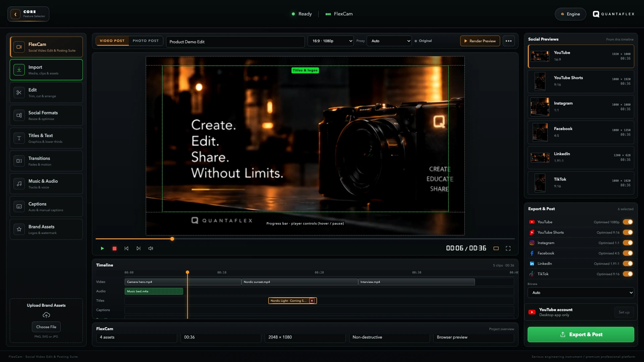Disable the YouTube export toggle

628,222
